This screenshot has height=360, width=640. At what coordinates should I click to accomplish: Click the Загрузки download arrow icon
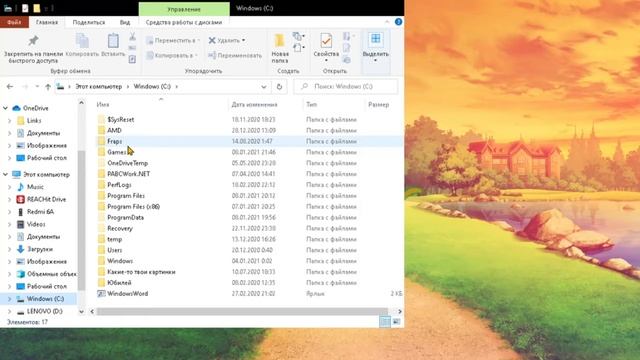[20, 249]
